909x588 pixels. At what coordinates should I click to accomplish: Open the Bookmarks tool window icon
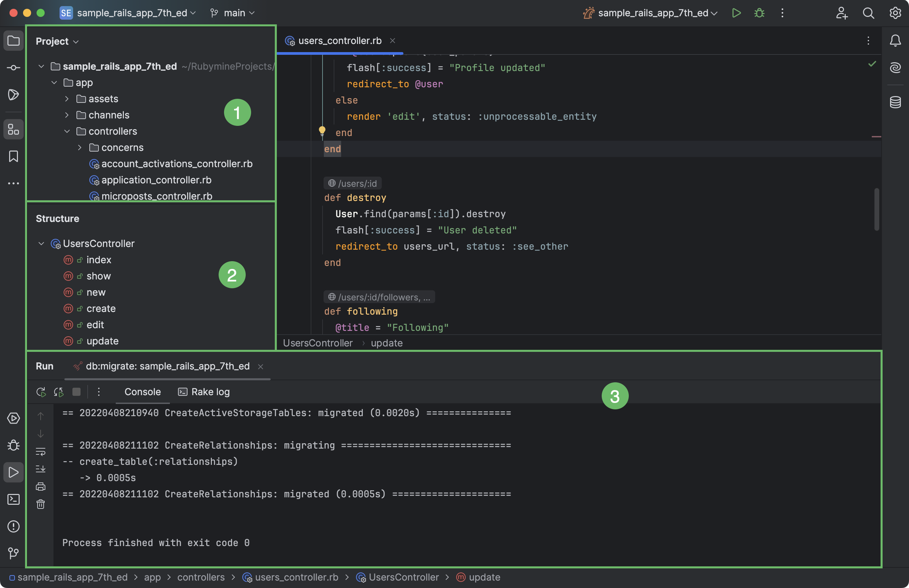14,156
